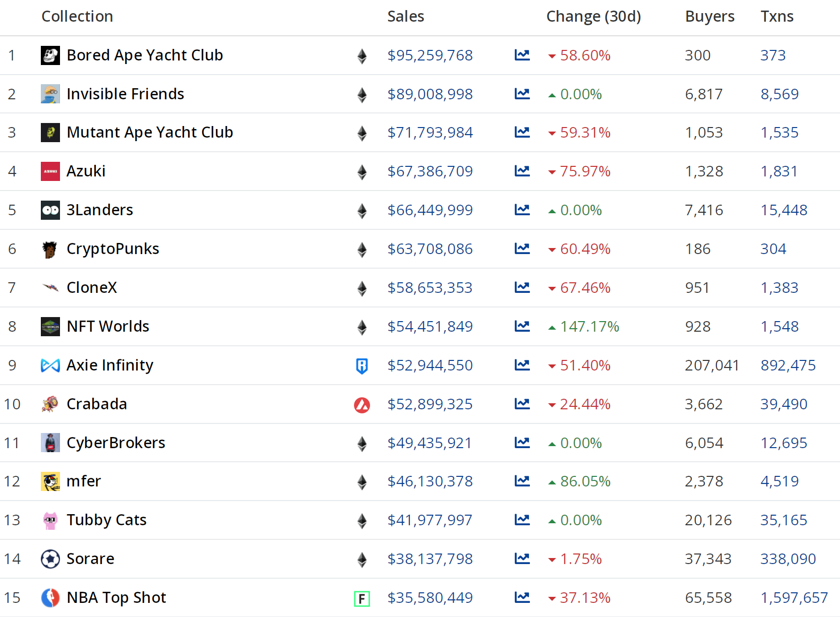Click the 15,448 transactions link for 3Landers
The width and height of the screenshot is (840, 617).
point(784,210)
